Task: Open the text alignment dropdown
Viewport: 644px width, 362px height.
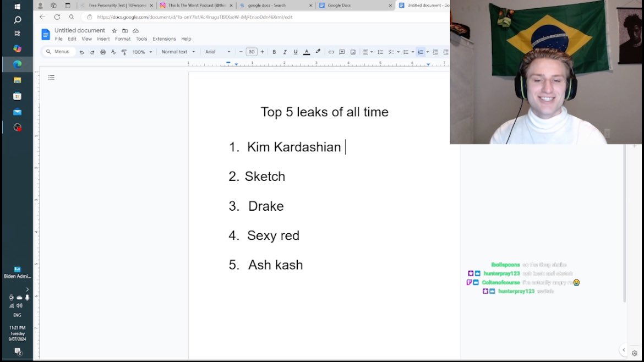Action: pyautogui.click(x=368, y=52)
